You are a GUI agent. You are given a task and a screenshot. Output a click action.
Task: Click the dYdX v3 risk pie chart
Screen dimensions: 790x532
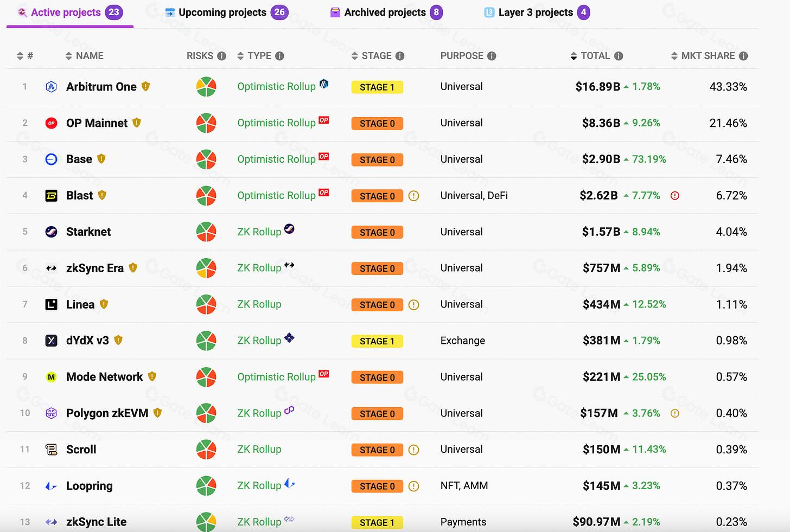pyautogui.click(x=206, y=341)
